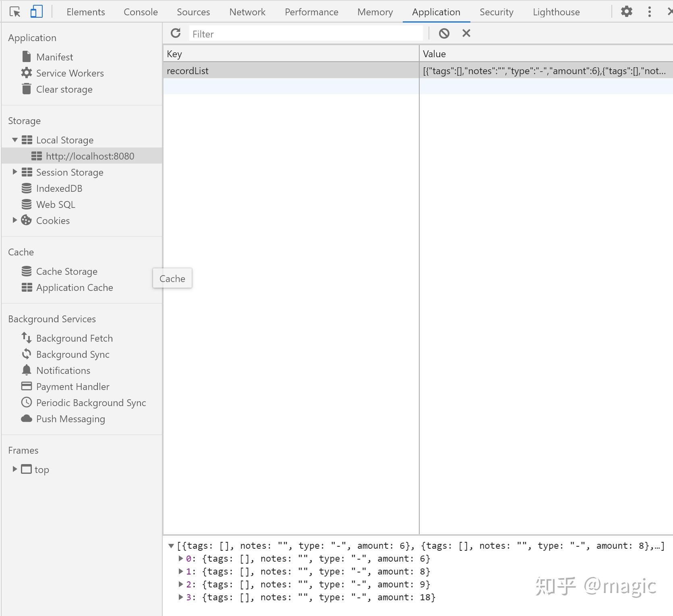Open Web SQL storage
The height and width of the screenshot is (616, 673).
coord(56,204)
